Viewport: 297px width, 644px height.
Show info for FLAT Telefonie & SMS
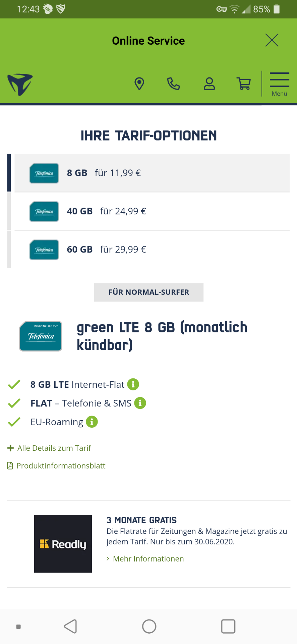(x=140, y=403)
